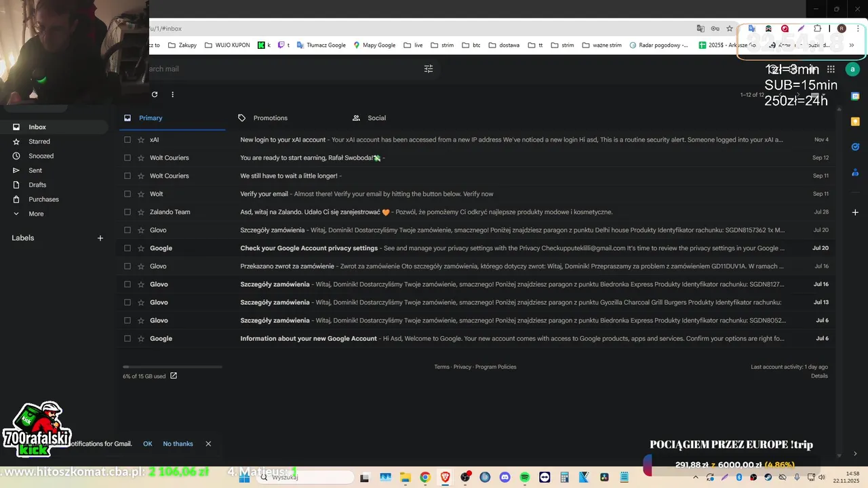Star the Zalando Team email
868x488 pixels.
click(141, 212)
